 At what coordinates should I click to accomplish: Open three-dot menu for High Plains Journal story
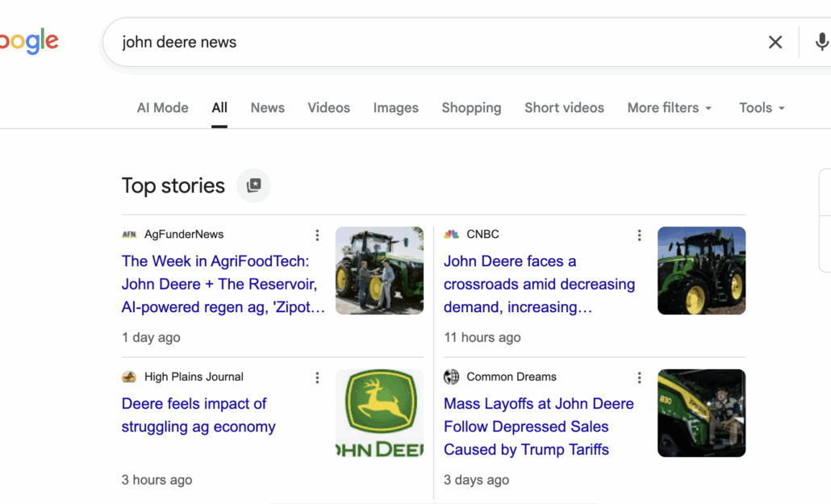tap(317, 377)
